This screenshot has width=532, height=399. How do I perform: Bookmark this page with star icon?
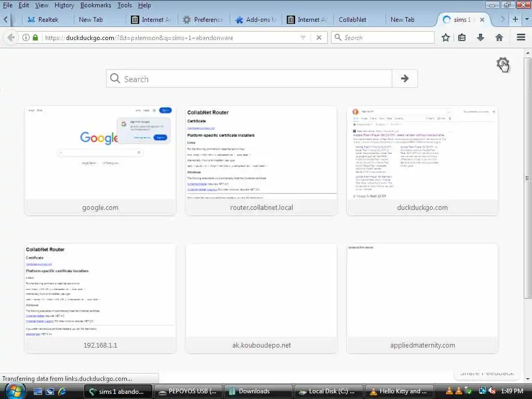pyautogui.click(x=445, y=37)
